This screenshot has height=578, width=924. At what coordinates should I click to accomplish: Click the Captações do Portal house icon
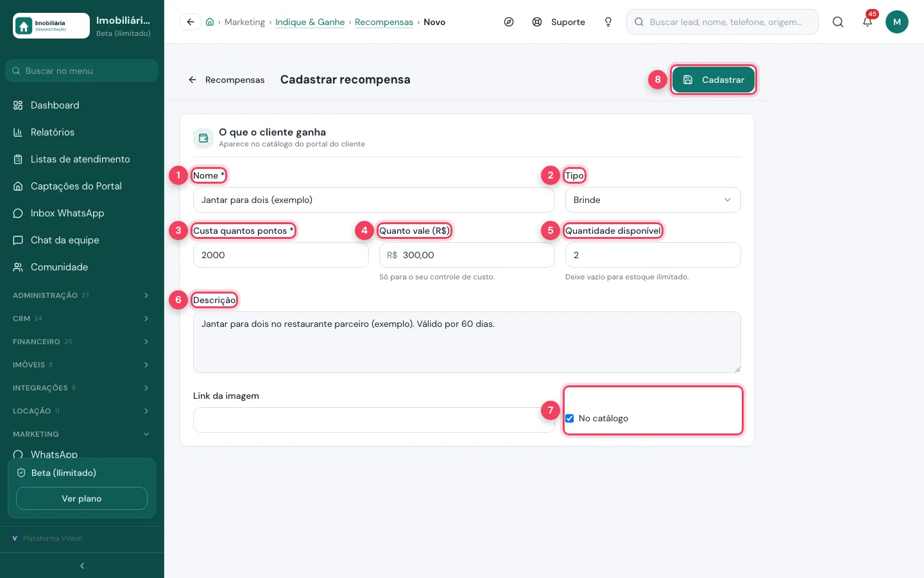18,186
